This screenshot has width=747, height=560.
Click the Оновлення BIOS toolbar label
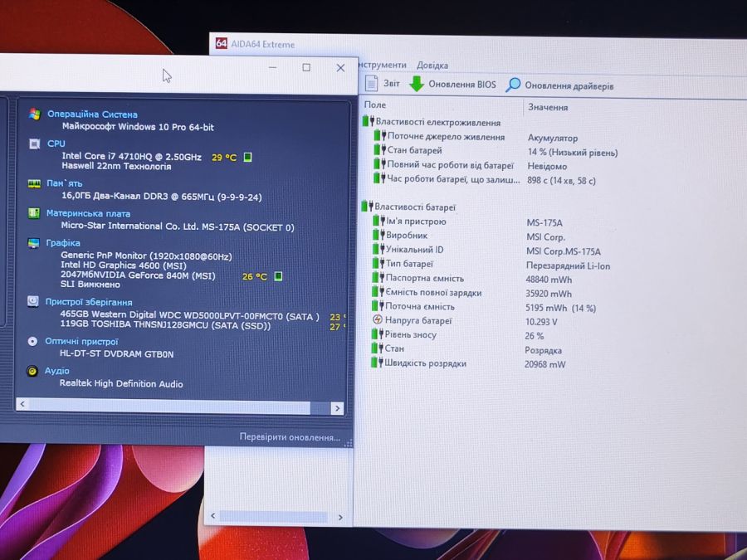[462, 85]
